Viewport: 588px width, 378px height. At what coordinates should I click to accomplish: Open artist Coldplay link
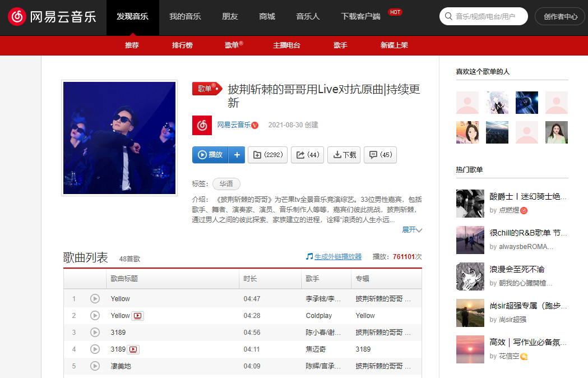click(319, 316)
